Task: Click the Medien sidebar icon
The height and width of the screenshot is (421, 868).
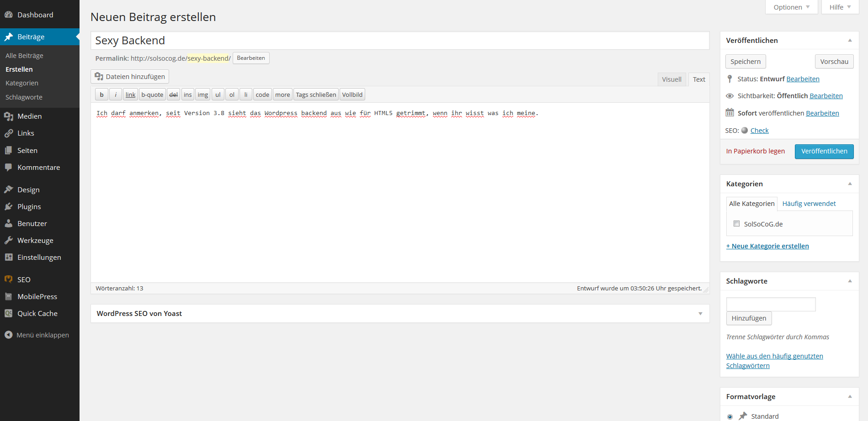Action: 8,116
